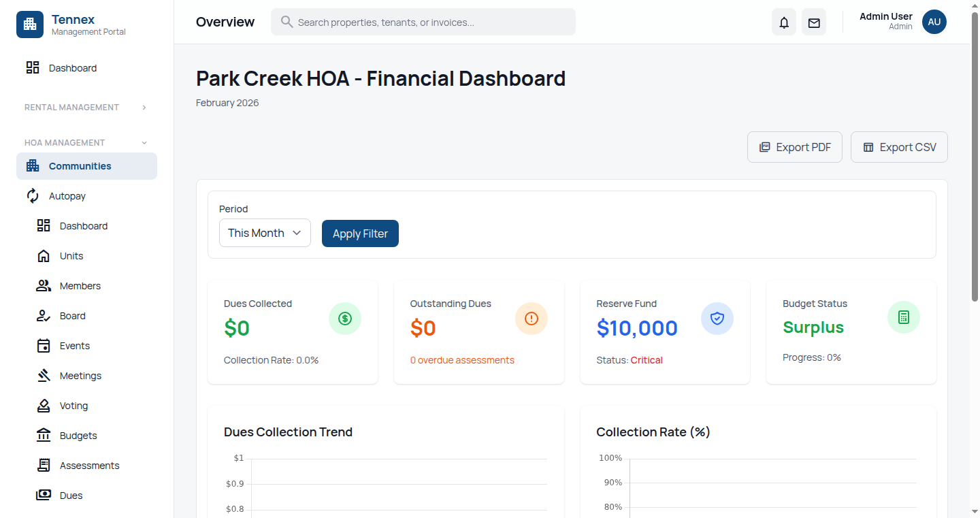This screenshot has height=518, width=980.
Task: Click the Dues Collected dollar icon
Action: point(345,318)
